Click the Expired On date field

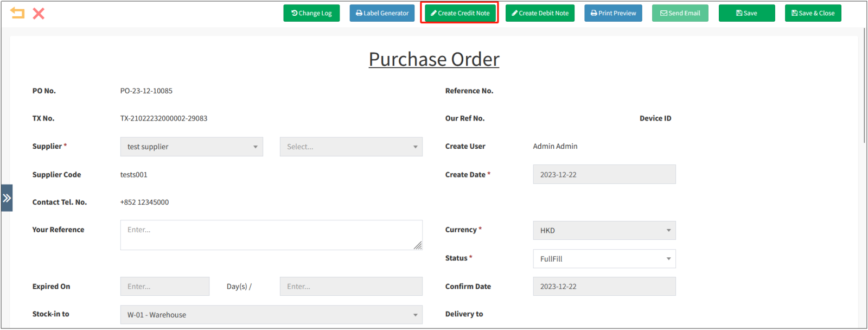tap(165, 287)
